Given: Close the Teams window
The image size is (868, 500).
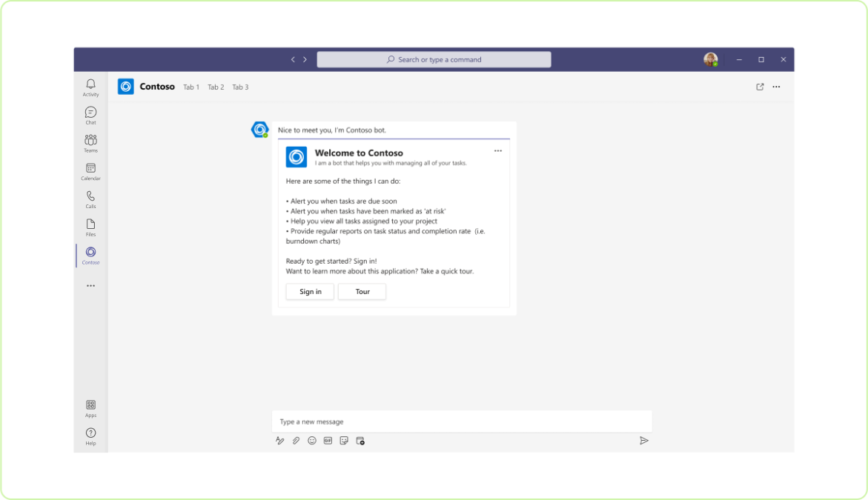Looking at the screenshot, I should click(783, 60).
